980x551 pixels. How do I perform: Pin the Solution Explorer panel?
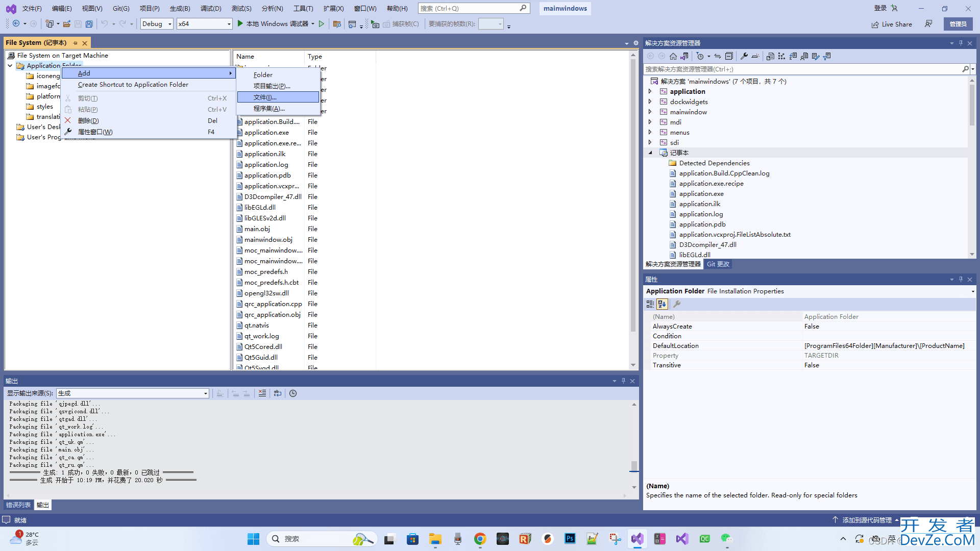pyautogui.click(x=961, y=43)
